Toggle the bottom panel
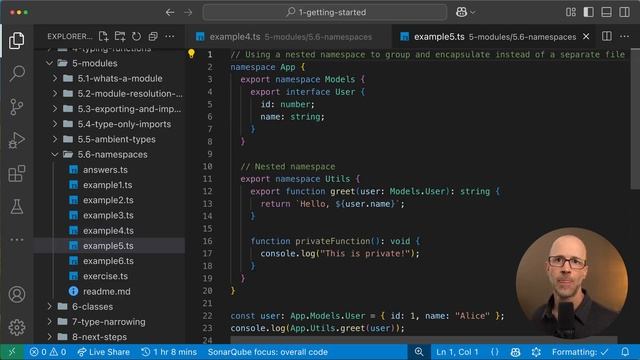Image resolution: width=640 pixels, height=360 pixels. 607,12
